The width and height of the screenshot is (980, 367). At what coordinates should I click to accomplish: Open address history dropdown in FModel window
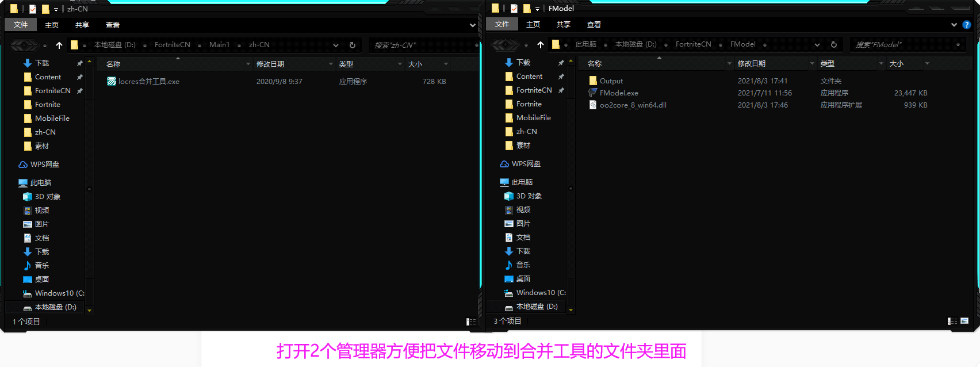[817, 44]
